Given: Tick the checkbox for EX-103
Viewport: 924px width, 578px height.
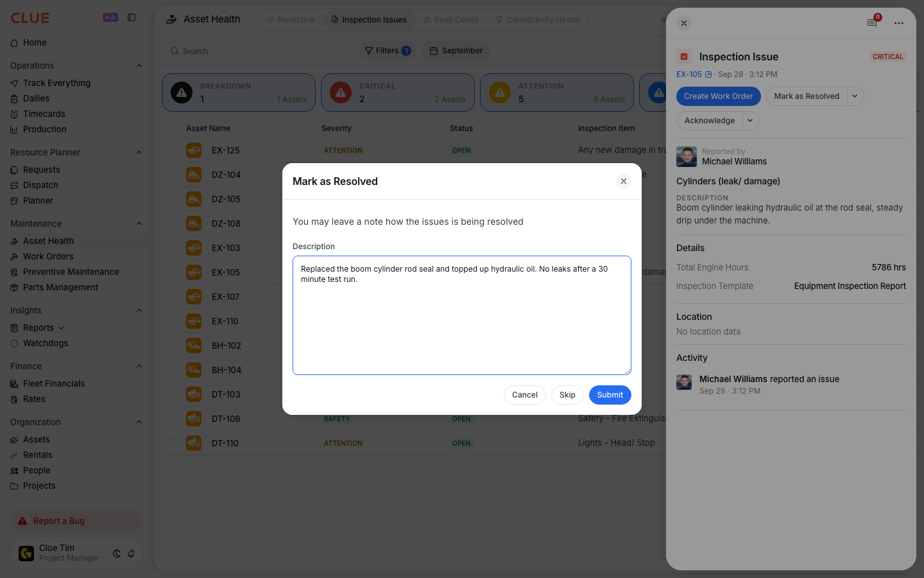Looking at the screenshot, I should click(x=172, y=248).
